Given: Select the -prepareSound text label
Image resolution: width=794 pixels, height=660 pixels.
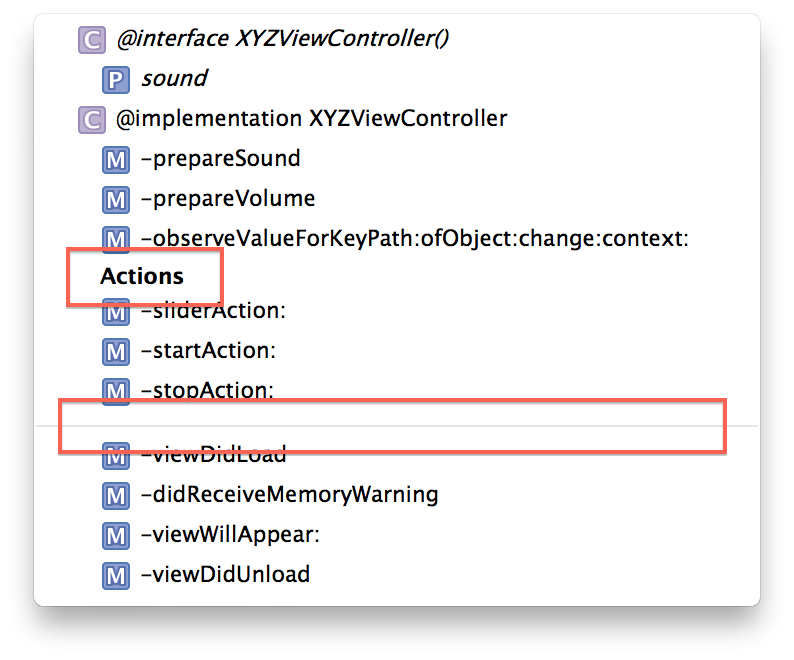Looking at the screenshot, I should (221, 159).
